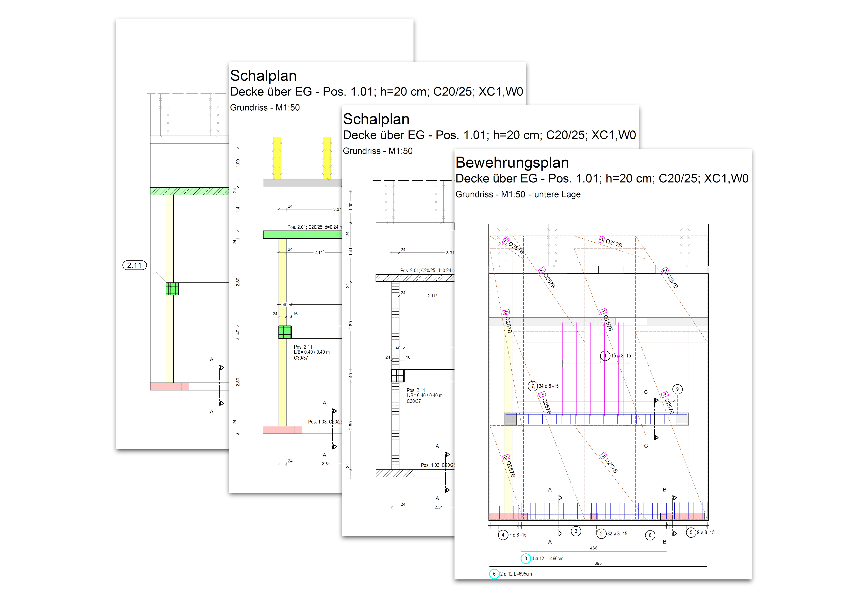The image size is (868, 598).
Task: Select the cyan circled 3 bar mark '4 ø 12 L=466cm'
Action: point(526,559)
